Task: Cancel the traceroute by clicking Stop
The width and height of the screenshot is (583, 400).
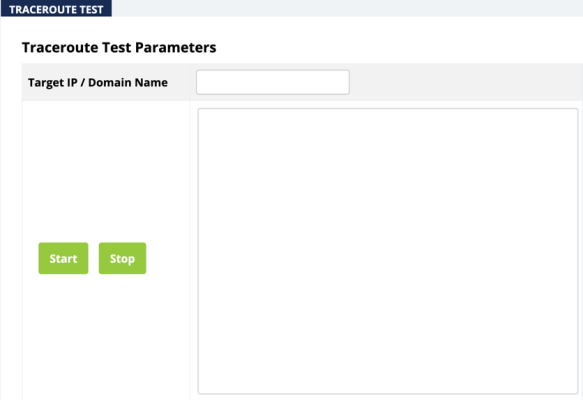Action: 122,258
